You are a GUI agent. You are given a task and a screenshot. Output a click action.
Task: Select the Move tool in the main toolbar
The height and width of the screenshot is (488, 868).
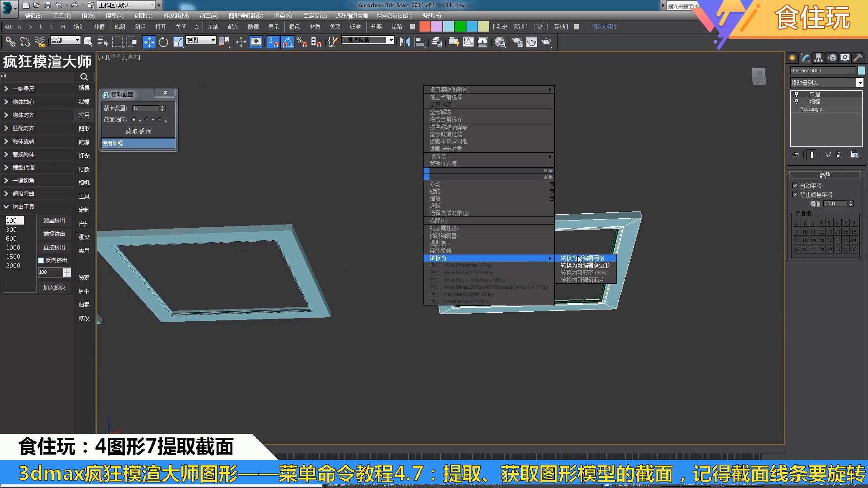pos(149,42)
